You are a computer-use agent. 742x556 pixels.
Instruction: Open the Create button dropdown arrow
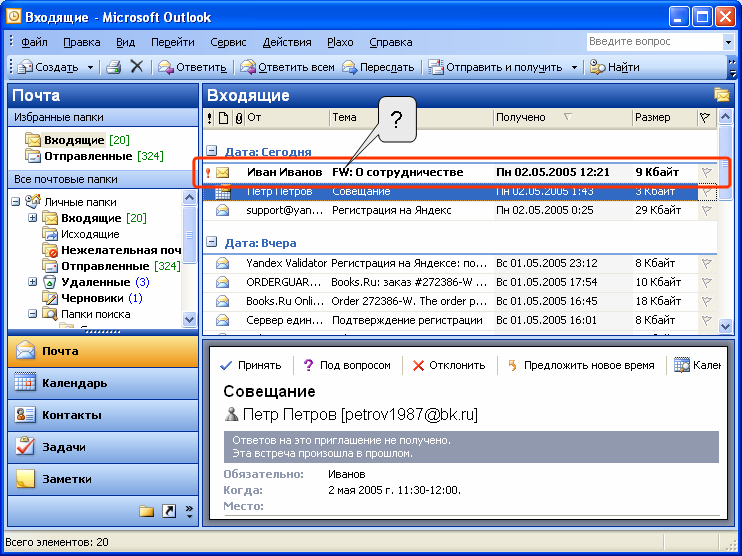click(90, 68)
